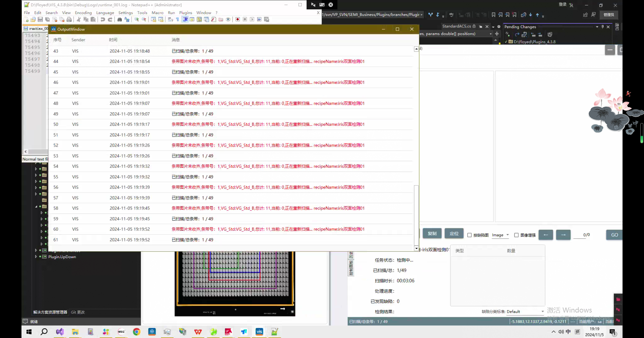
Task: Click Find binoculars icon in Notepad++
Action: point(120,19)
